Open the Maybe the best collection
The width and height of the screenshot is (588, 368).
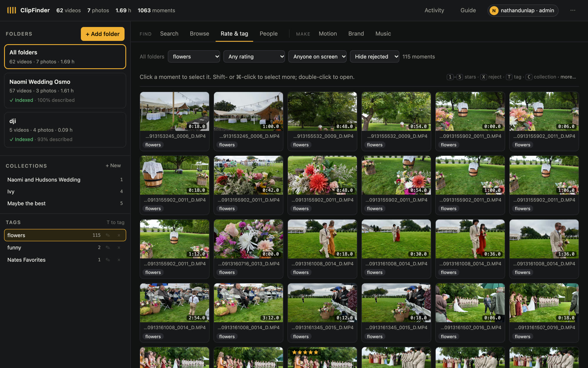click(65, 203)
